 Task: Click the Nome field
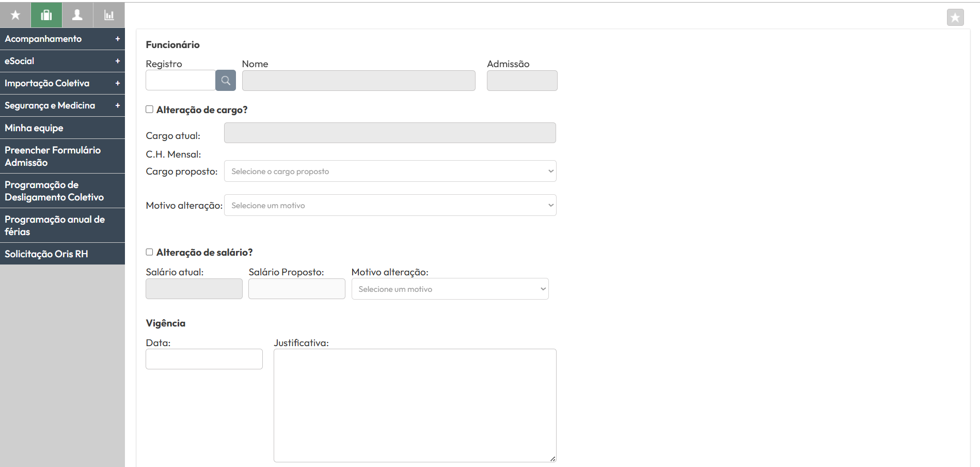tap(359, 81)
